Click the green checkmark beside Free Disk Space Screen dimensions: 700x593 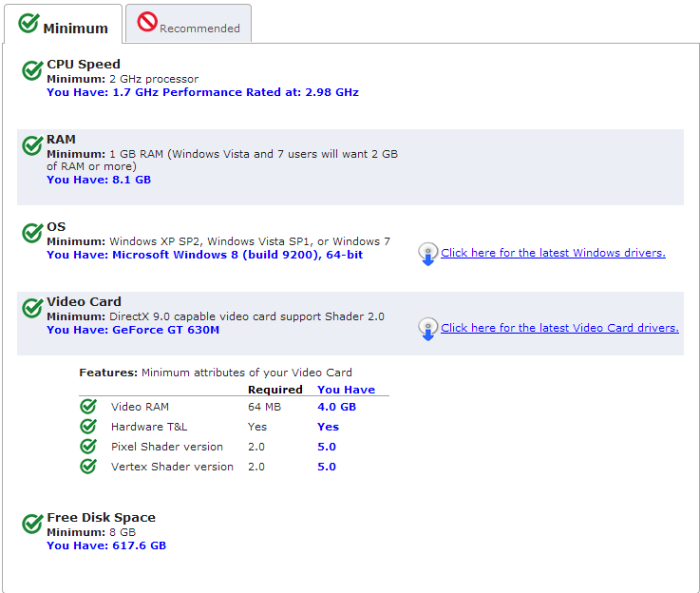(x=32, y=524)
